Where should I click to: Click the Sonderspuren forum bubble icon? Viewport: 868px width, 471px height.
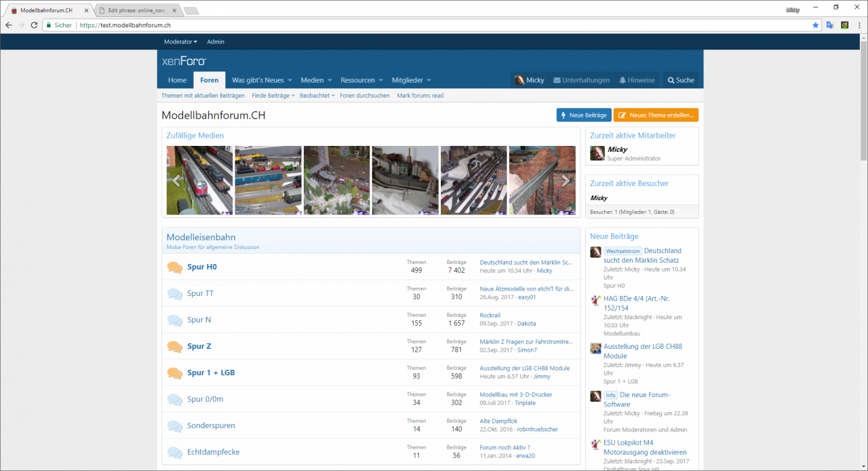175,426
